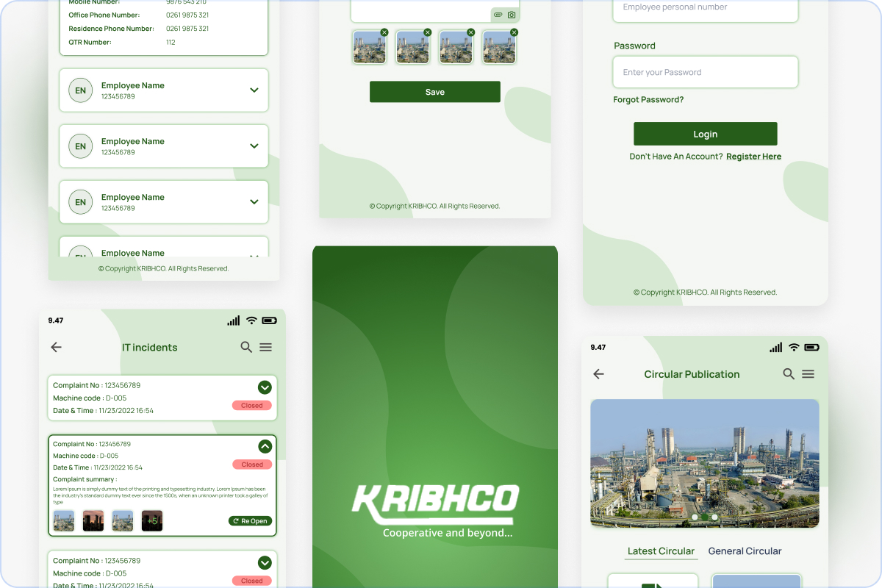This screenshot has width=882, height=588.
Task: Click the 'Residence Phone Number:' label
Action: coord(112,29)
